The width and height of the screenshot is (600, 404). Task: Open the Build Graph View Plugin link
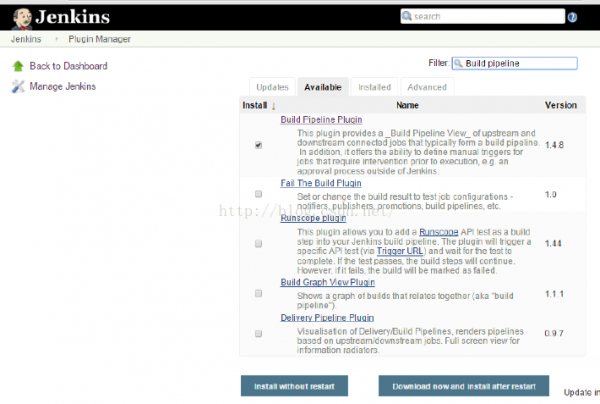coord(328,282)
